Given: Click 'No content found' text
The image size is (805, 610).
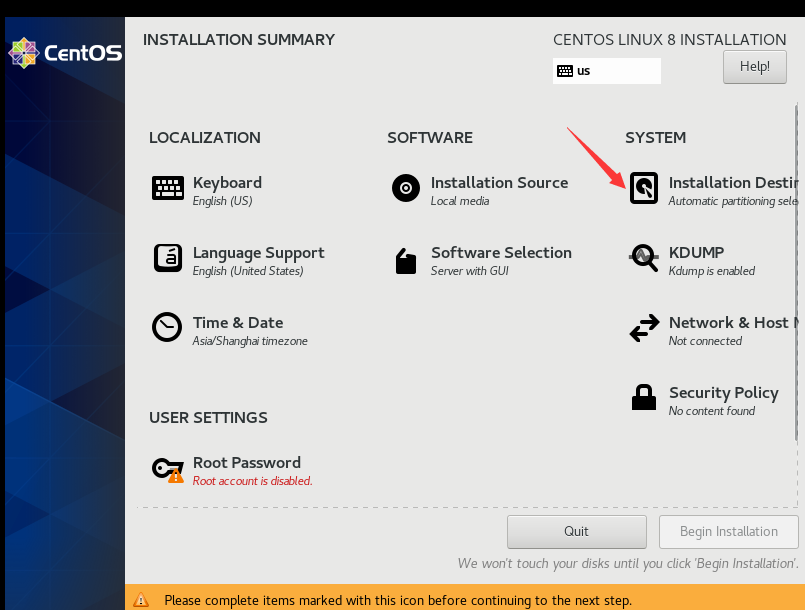Looking at the screenshot, I should pos(712,411).
